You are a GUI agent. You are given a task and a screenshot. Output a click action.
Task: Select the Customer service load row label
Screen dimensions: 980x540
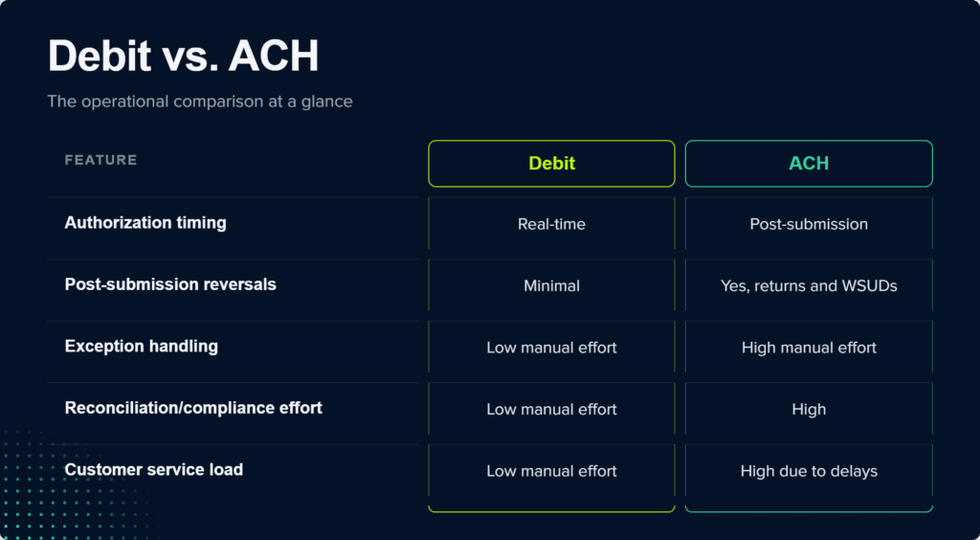[x=154, y=469]
